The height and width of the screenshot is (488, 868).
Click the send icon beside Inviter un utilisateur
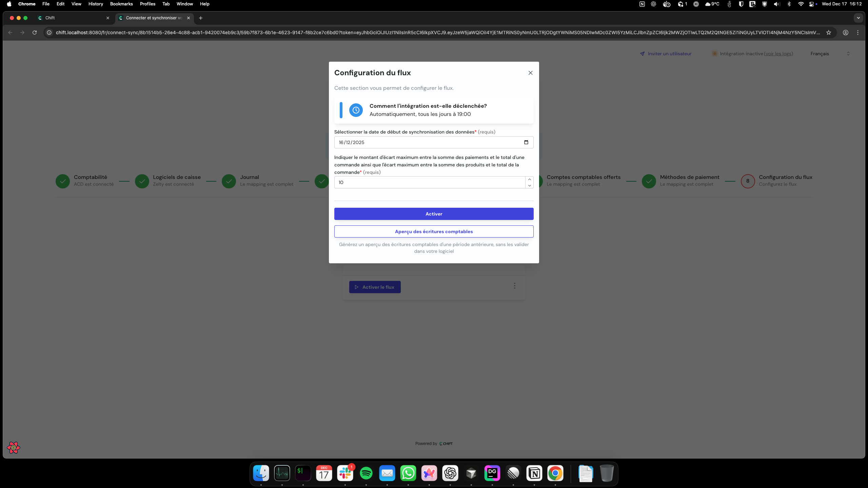coord(643,53)
